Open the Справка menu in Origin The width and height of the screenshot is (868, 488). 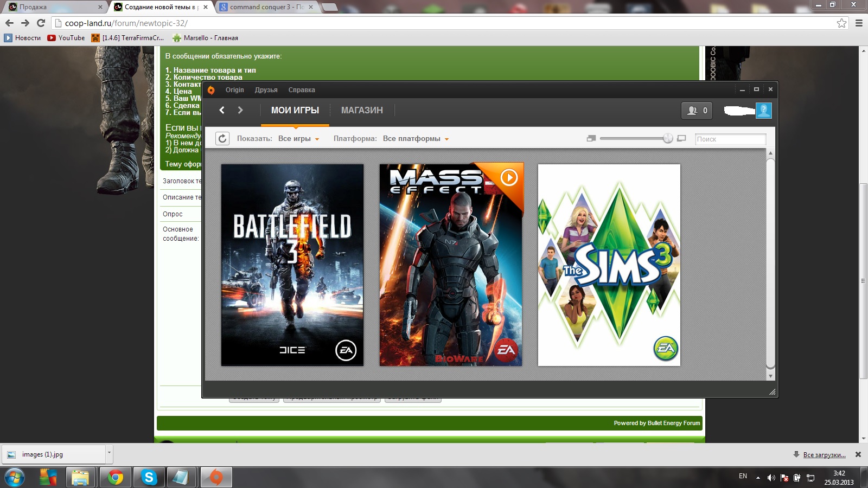(x=302, y=90)
